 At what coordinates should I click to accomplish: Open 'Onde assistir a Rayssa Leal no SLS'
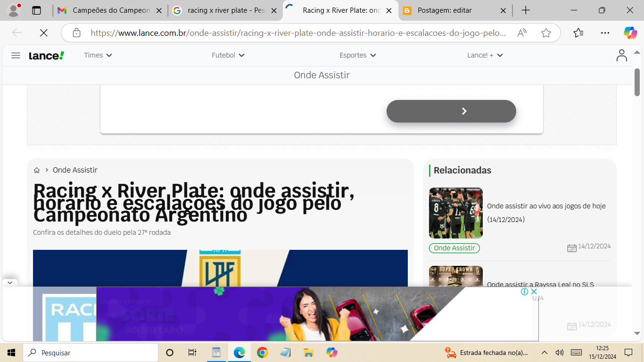coord(540,285)
